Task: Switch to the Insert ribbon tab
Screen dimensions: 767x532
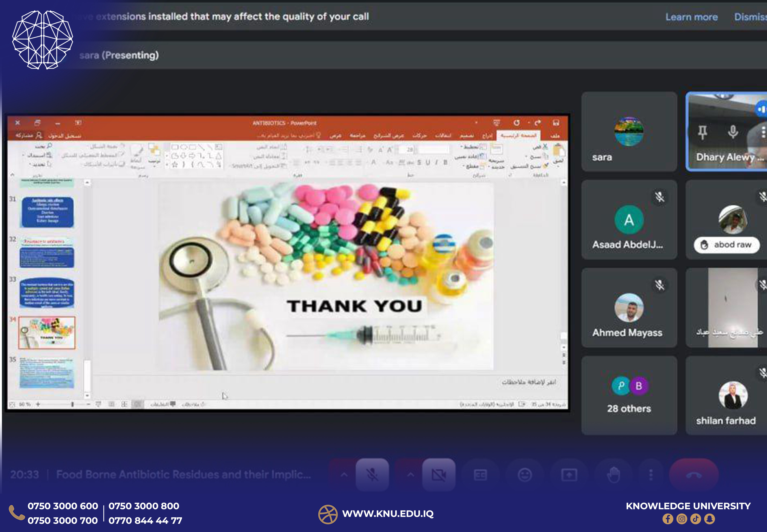Action: (487, 136)
